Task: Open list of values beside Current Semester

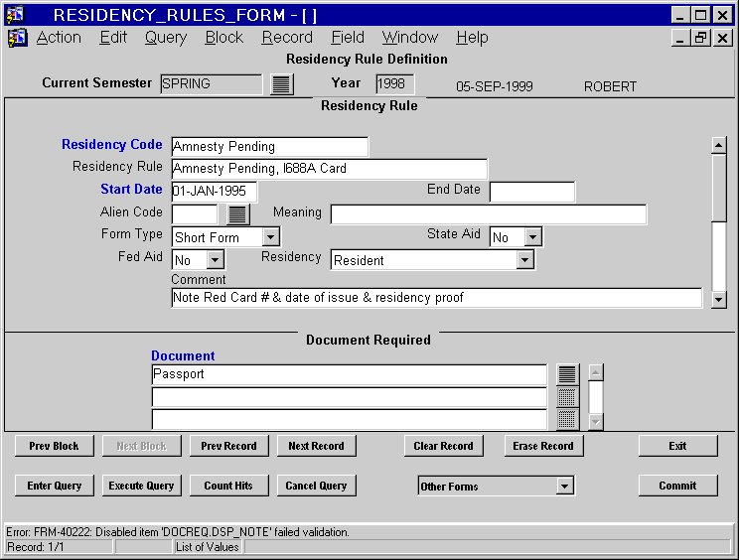Action: click(x=282, y=84)
